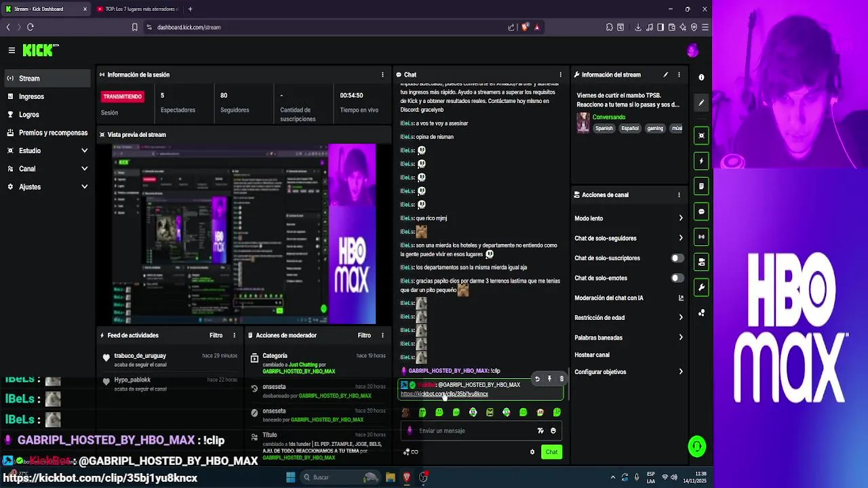Screen dimensions: 868x488
Task: Click the info icon in the right rail
Action: [701, 77]
